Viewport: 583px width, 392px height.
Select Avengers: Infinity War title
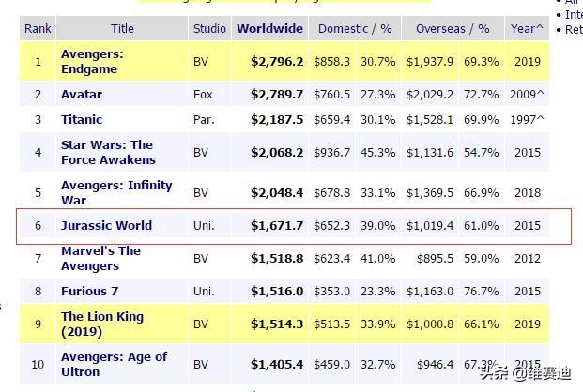tap(115, 192)
